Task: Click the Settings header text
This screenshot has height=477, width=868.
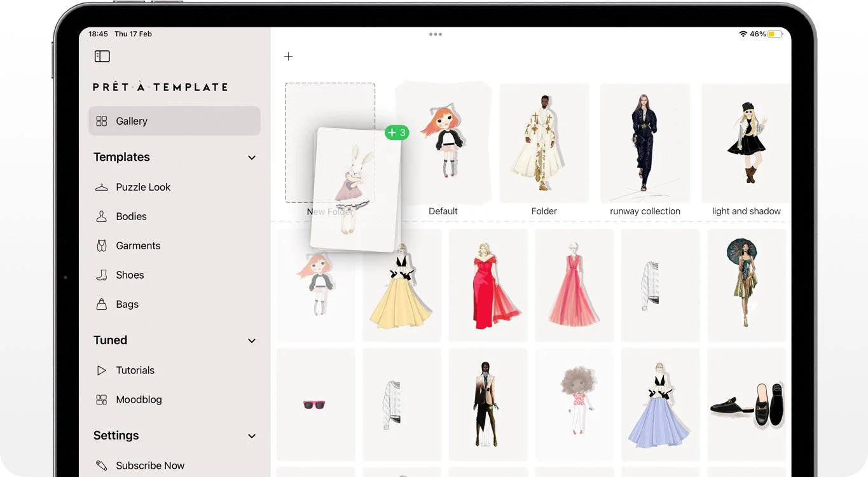Action: coord(116,436)
